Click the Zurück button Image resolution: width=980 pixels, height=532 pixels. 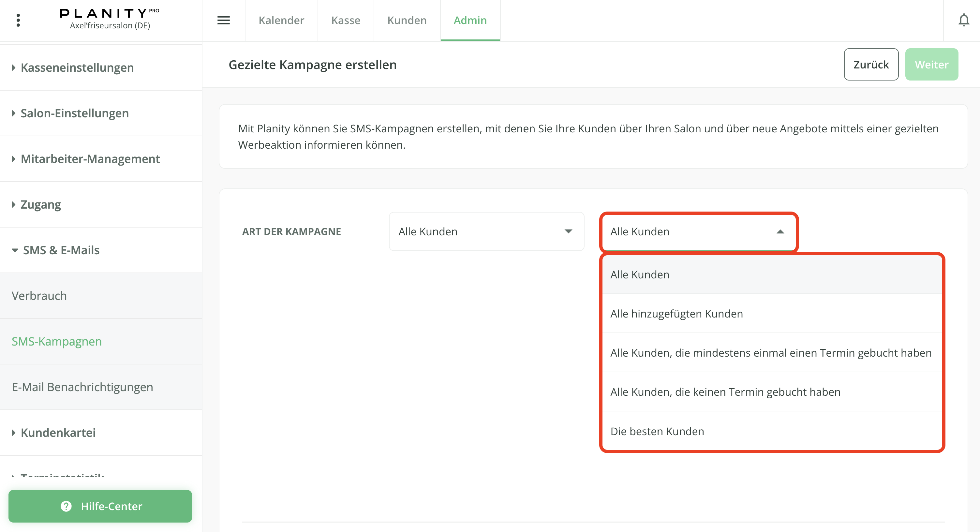pyautogui.click(x=871, y=65)
